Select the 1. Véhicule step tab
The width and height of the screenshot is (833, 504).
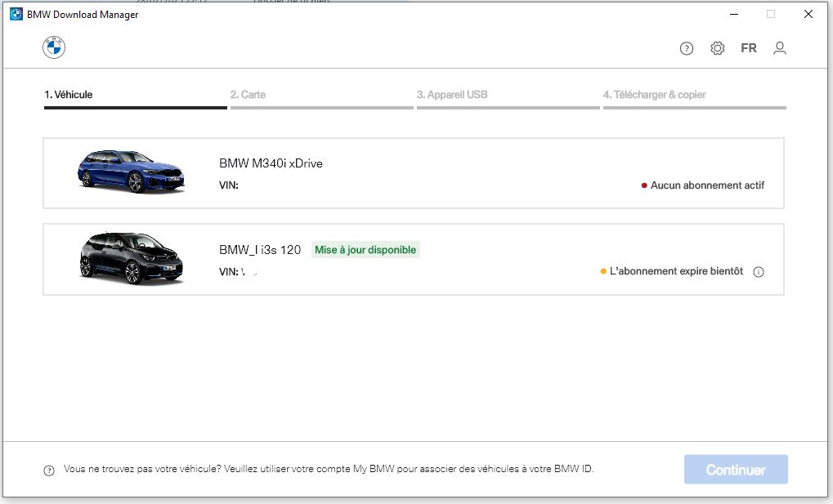pyautogui.click(x=69, y=95)
